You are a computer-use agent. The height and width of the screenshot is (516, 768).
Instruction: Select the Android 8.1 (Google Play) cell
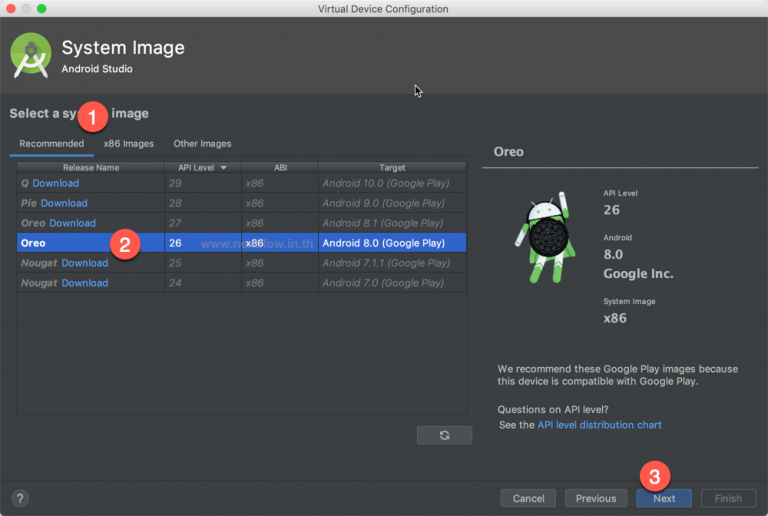pyautogui.click(x=392, y=223)
